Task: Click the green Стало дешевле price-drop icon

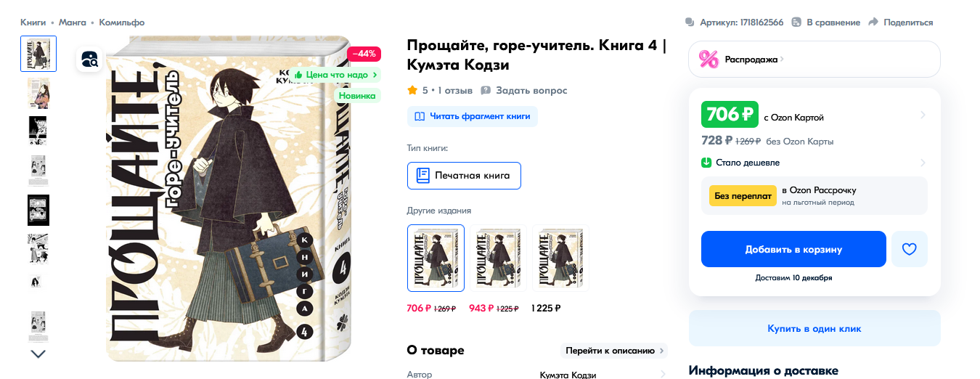Action: [706, 163]
